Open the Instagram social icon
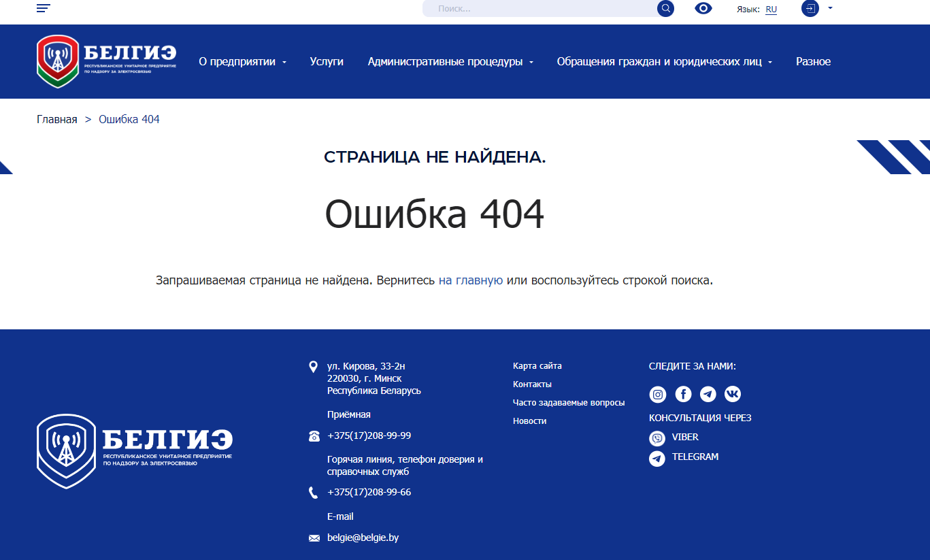Image resolution: width=930 pixels, height=560 pixels. [x=658, y=394]
